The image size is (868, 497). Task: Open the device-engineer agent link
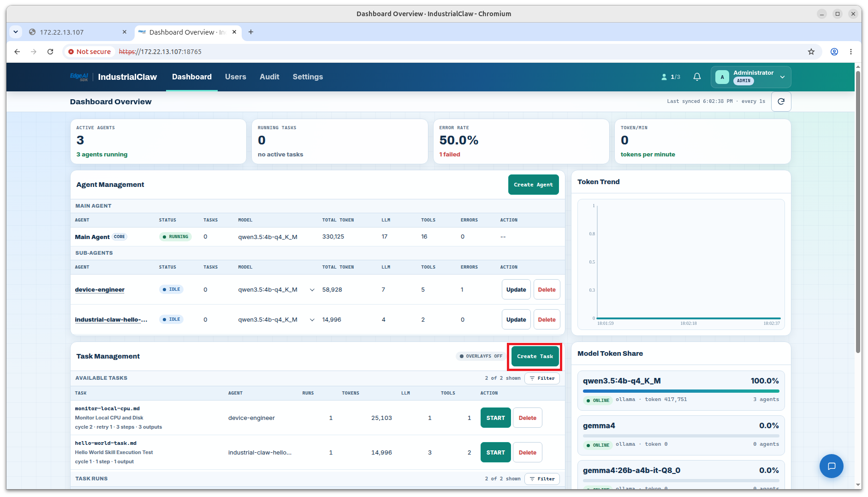point(100,290)
